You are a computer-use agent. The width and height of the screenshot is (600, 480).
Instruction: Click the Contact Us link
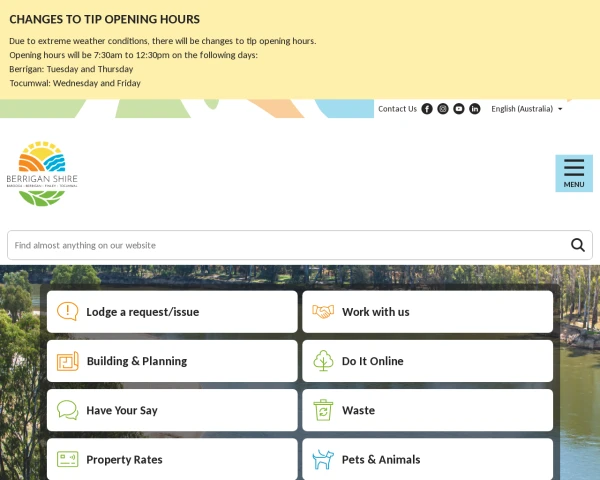point(397,109)
